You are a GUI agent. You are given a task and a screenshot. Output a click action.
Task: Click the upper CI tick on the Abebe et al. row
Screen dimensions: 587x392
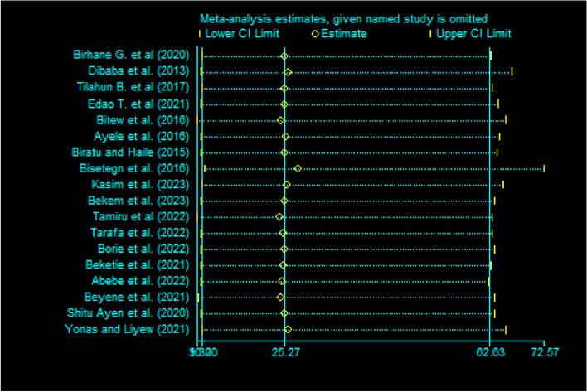click(488, 281)
